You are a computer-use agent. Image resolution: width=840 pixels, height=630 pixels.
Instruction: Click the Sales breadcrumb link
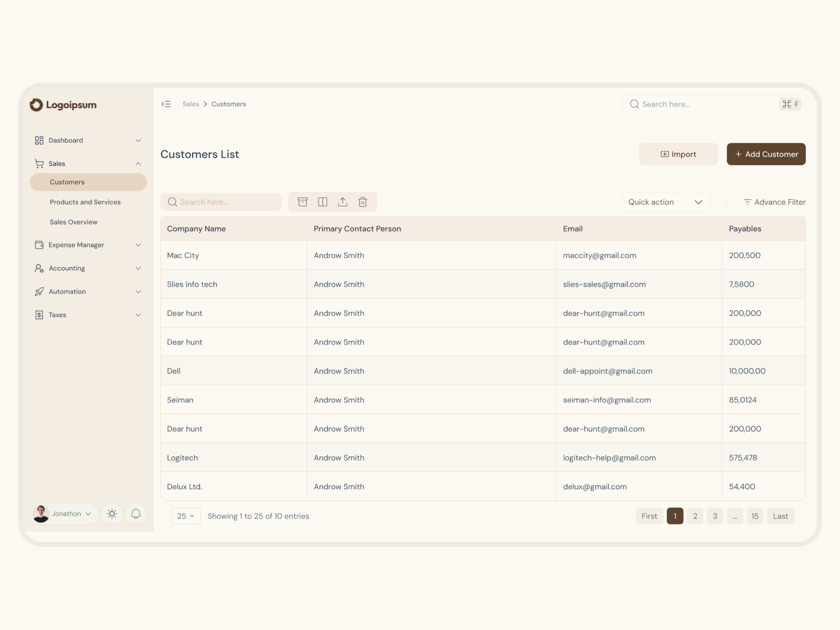(191, 104)
